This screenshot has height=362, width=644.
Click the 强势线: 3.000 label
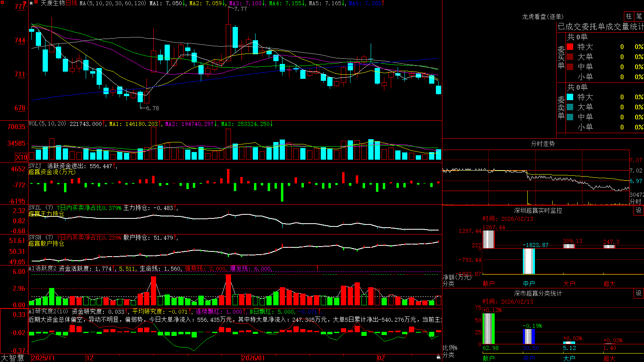(x=206, y=269)
